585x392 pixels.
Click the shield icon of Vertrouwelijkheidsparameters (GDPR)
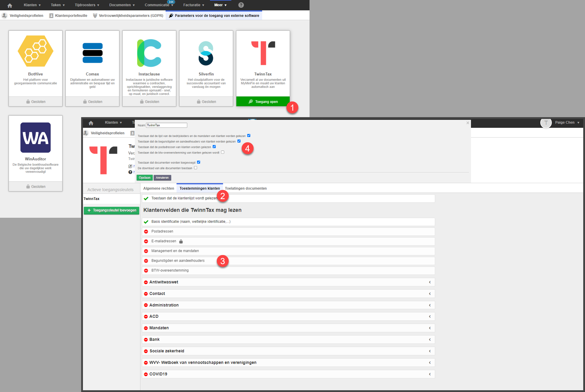pyautogui.click(x=95, y=16)
